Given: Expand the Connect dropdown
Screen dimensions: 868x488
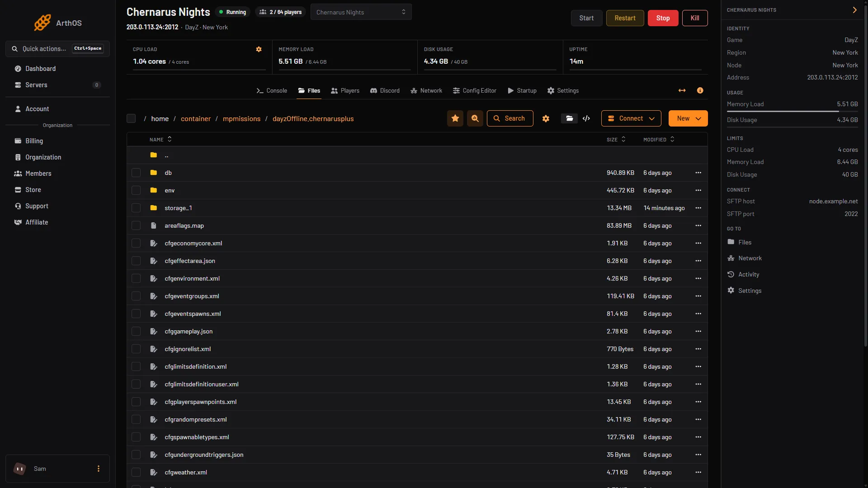Looking at the screenshot, I should (631, 118).
